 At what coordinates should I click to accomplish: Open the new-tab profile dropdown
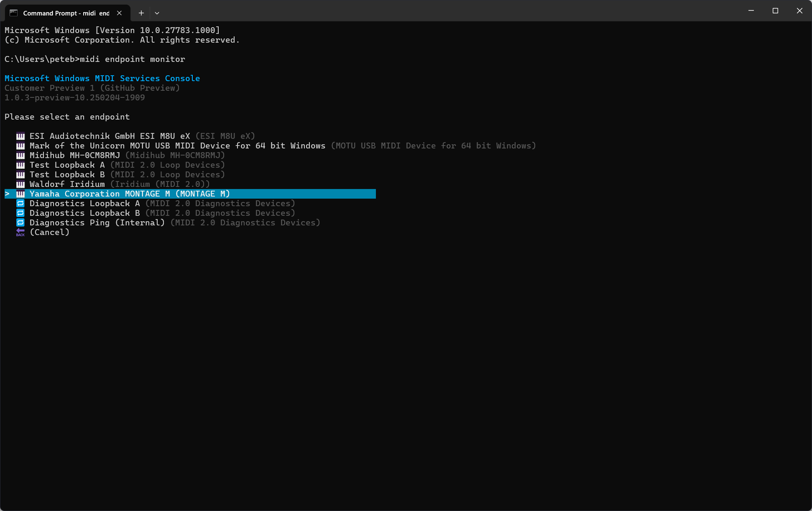pos(157,13)
